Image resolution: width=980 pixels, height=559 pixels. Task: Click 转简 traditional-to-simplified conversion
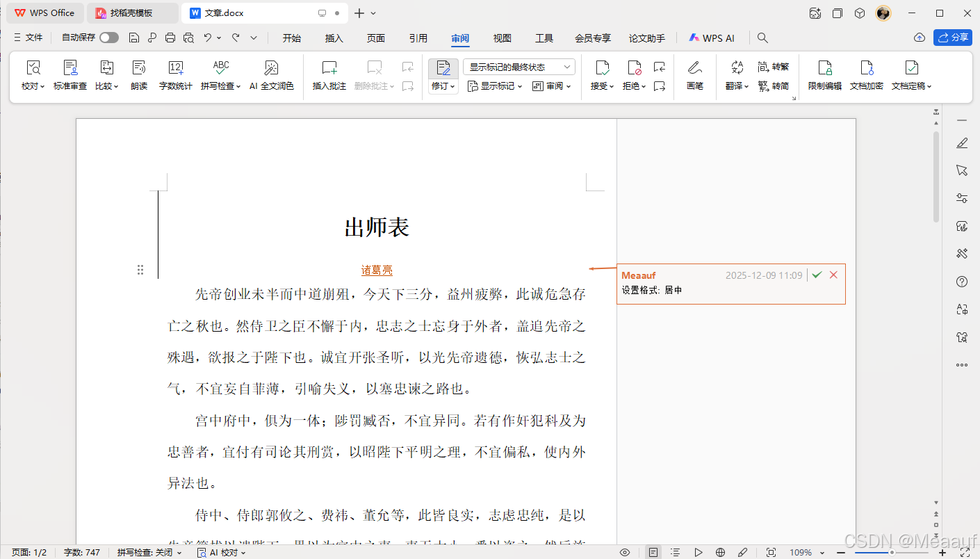point(774,86)
